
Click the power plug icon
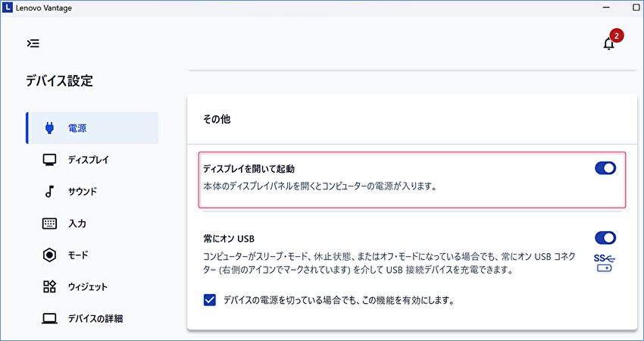pyautogui.click(x=49, y=128)
